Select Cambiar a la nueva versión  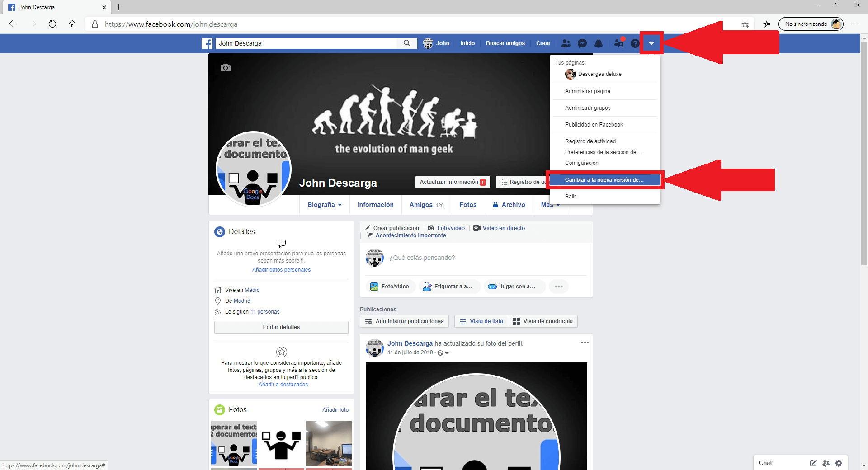pos(605,180)
